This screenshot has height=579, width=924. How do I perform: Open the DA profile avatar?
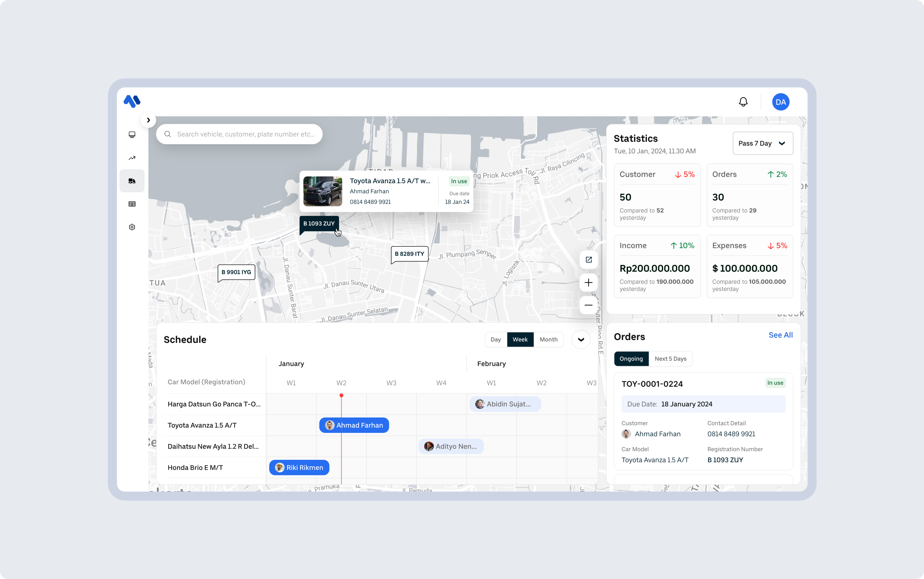pos(780,101)
